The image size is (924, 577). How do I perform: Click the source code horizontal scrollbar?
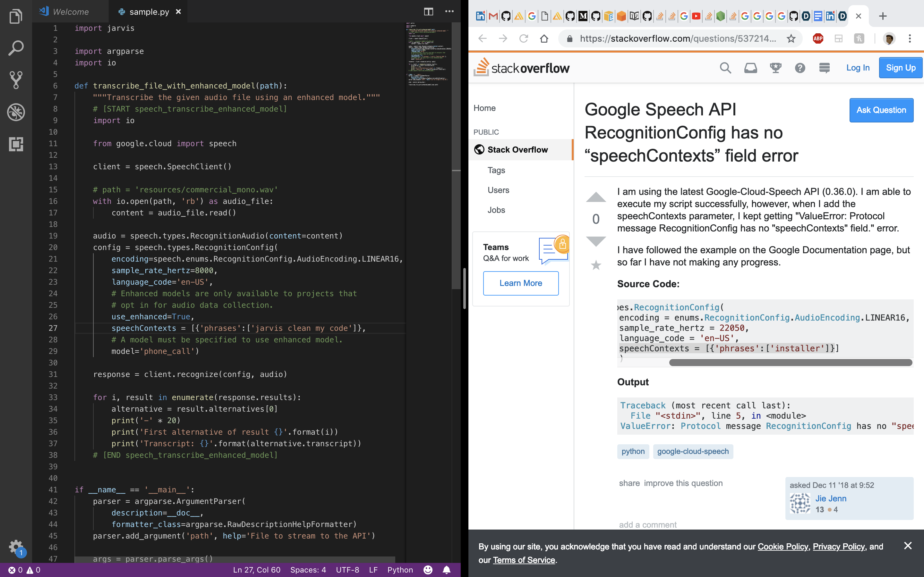(790, 363)
